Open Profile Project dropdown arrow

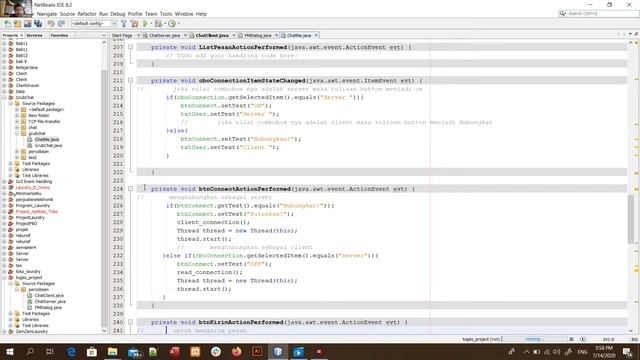[179, 24]
